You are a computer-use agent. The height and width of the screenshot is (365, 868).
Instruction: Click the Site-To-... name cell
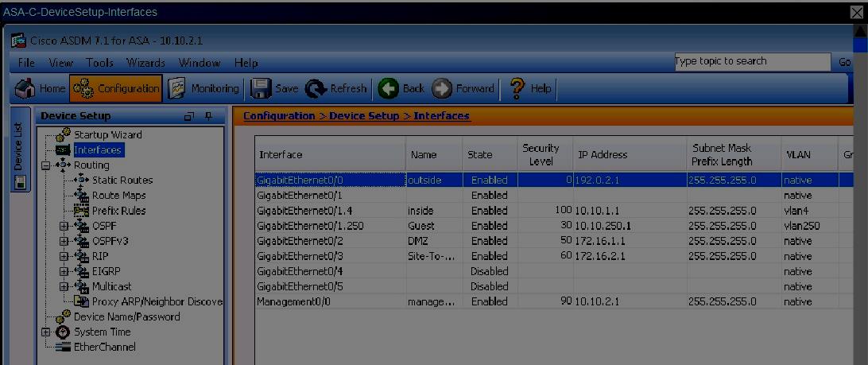435,256
